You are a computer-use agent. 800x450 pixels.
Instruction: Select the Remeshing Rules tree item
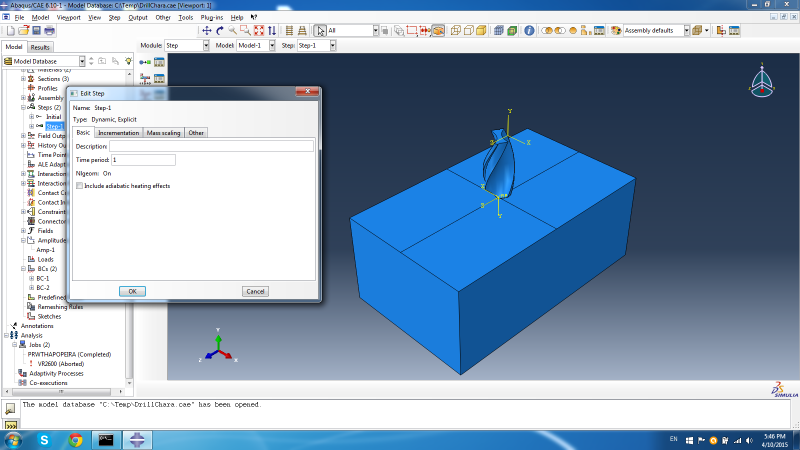60,307
